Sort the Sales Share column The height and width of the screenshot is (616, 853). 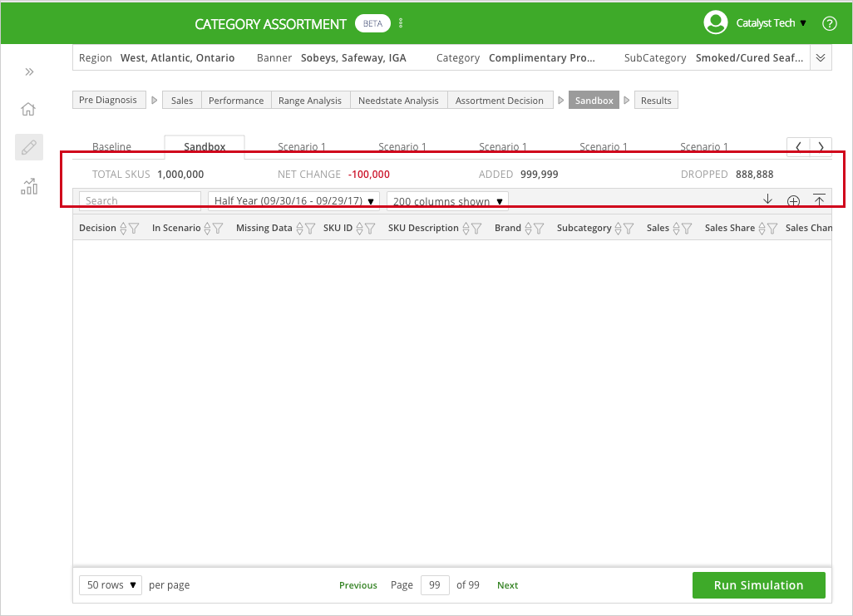coord(762,229)
